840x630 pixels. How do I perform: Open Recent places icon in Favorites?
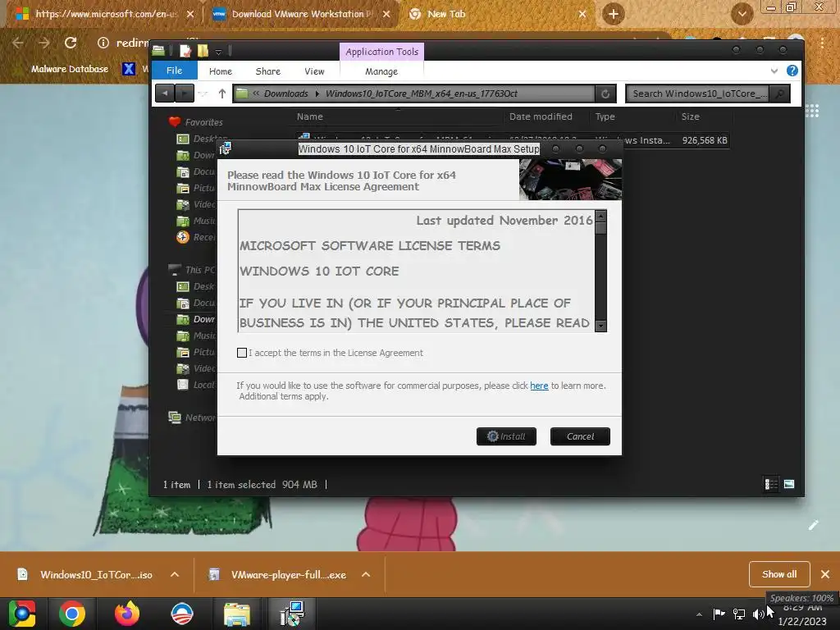point(183,237)
